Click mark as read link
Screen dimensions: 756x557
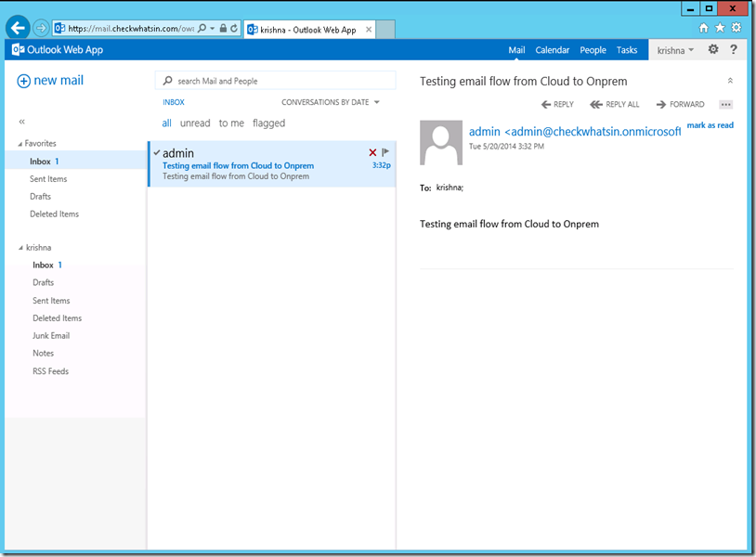[x=710, y=125]
